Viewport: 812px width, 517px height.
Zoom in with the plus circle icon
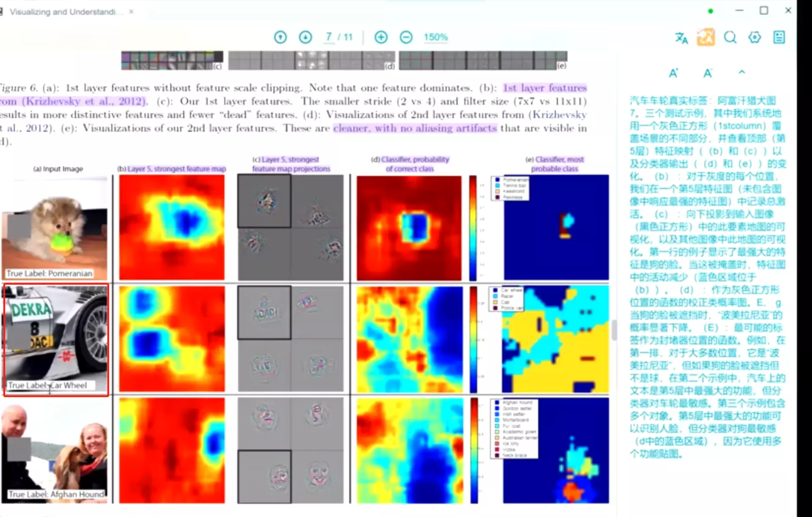coord(381,37)
